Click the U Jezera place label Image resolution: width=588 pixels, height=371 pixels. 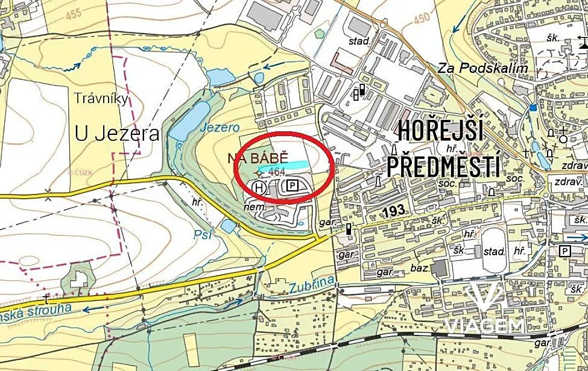[x=117, y=133]
